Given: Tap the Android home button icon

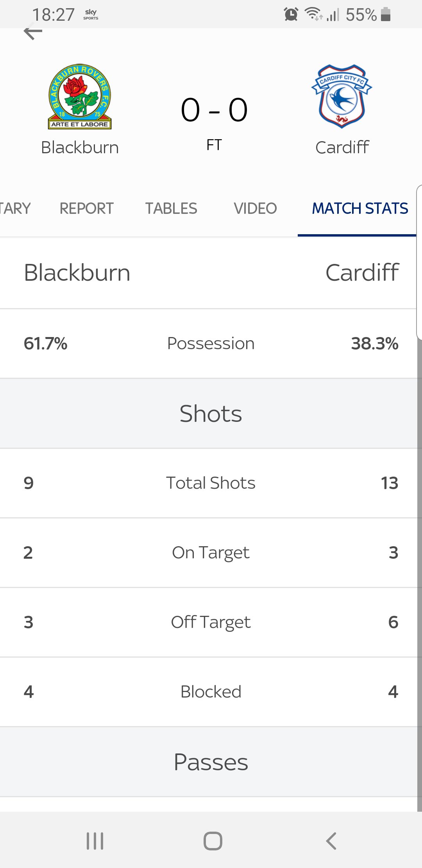Looking at the screenshot, I should [x=213, y=841].
